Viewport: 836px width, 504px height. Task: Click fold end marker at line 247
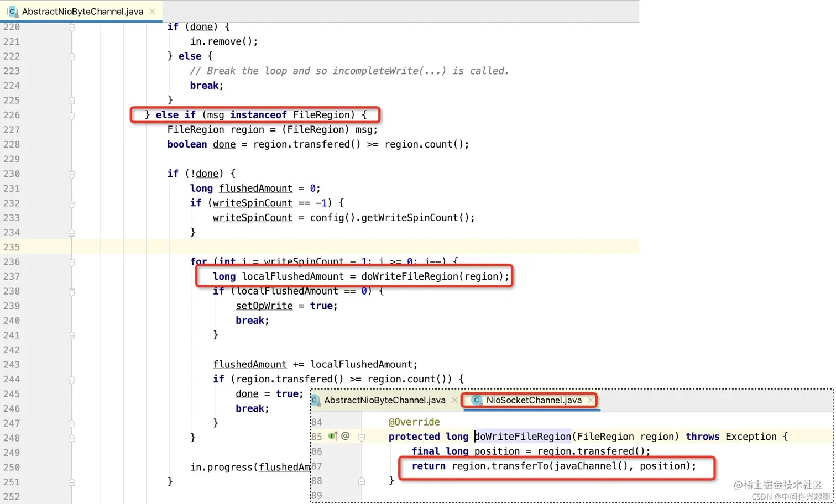tap(72, 423)
